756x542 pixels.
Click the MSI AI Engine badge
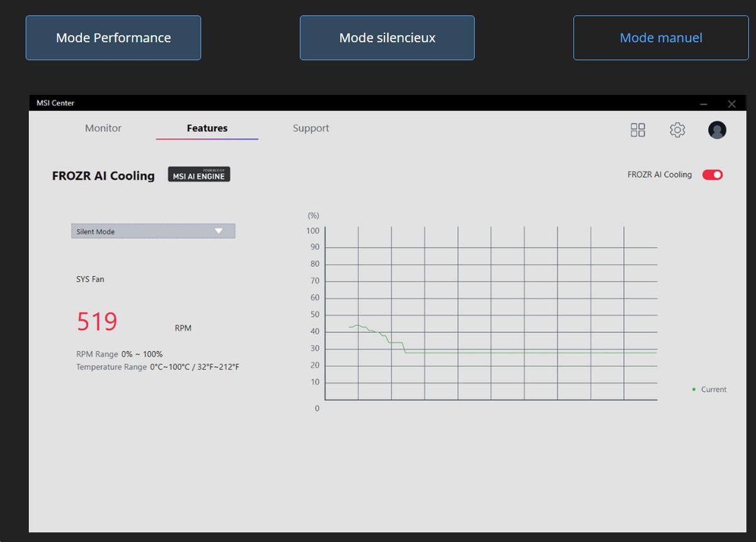[x=199, y=175]
